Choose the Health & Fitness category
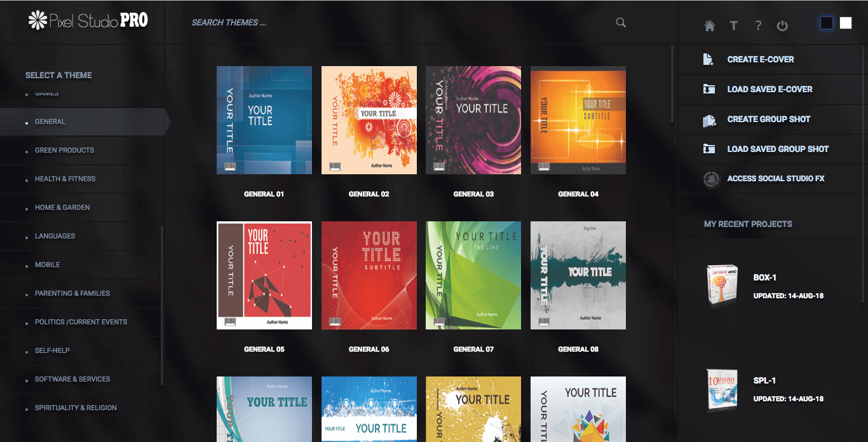 click(81, 179)
